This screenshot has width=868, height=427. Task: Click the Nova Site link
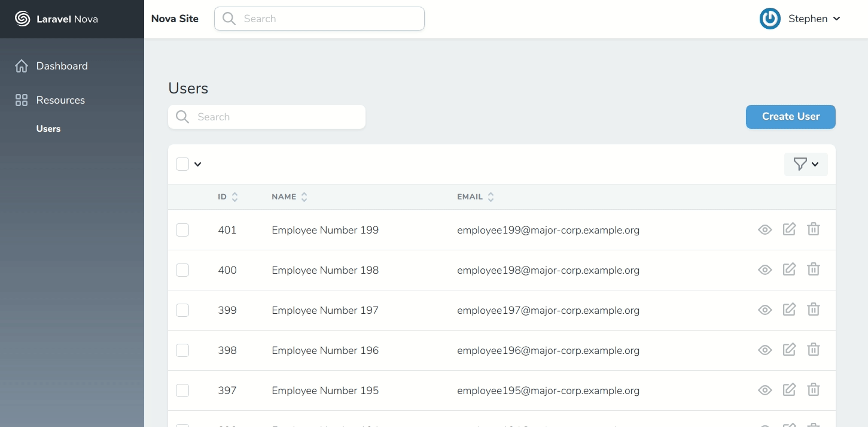click(x=175, y=19)
